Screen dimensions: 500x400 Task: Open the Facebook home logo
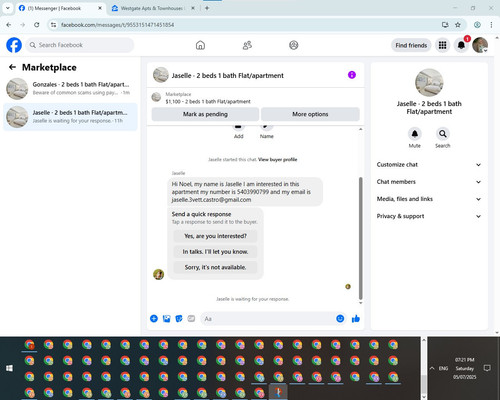pos(14,45)
